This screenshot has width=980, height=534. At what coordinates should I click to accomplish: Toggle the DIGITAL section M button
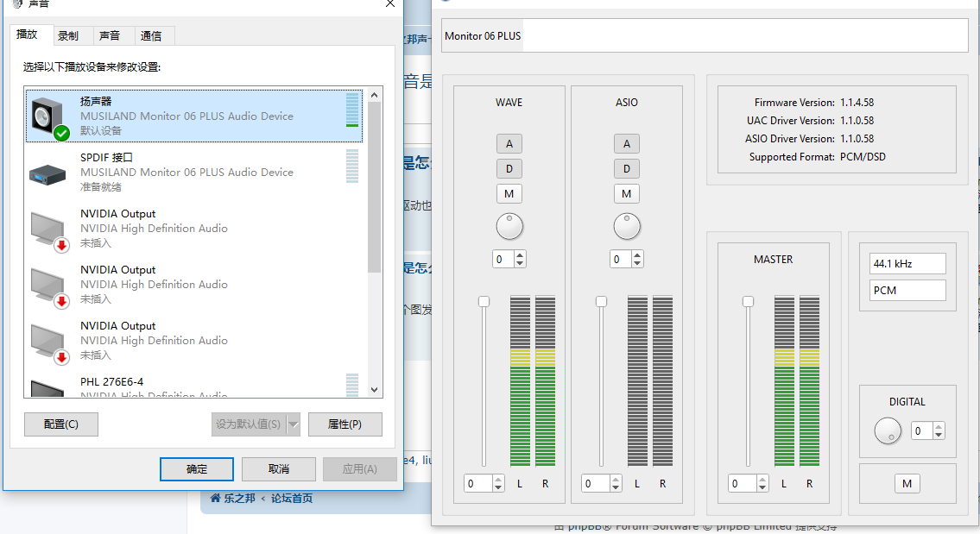click(907, 483)
